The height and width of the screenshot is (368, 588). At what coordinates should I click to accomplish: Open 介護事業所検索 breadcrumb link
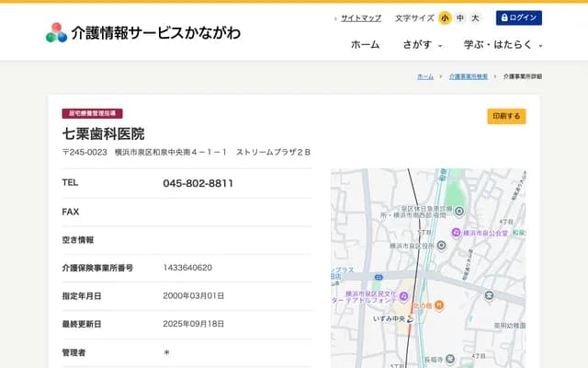pos(469,76)
